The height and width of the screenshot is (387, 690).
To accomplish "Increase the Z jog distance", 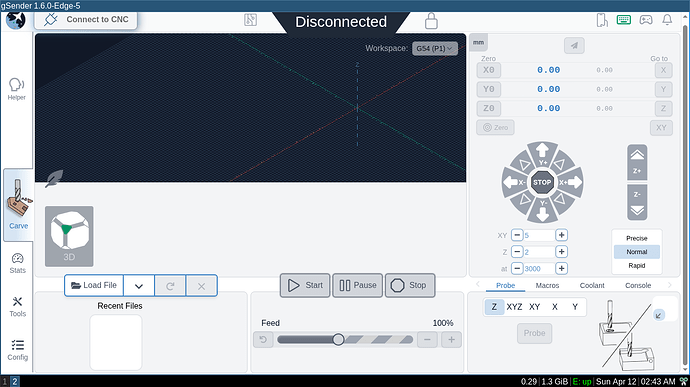I will pyautogui.click(x=561, y=252).
